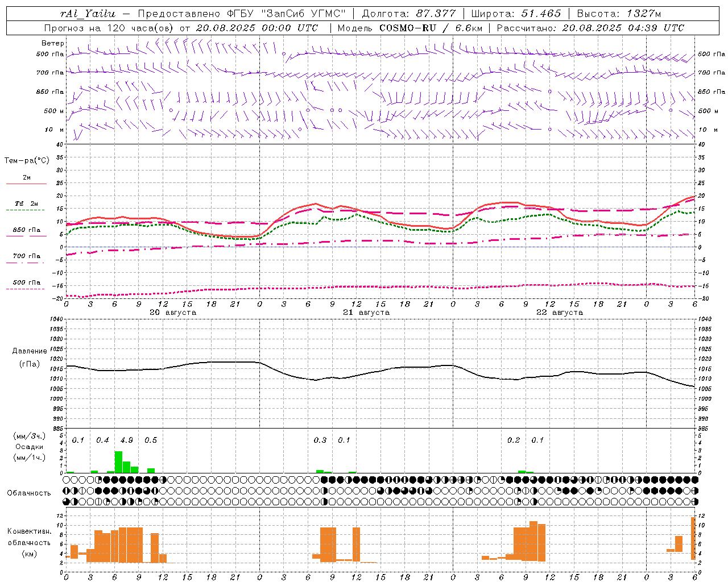
Task: Click the 0.5 precipitation total value
Action: click(x=151, y=440)
